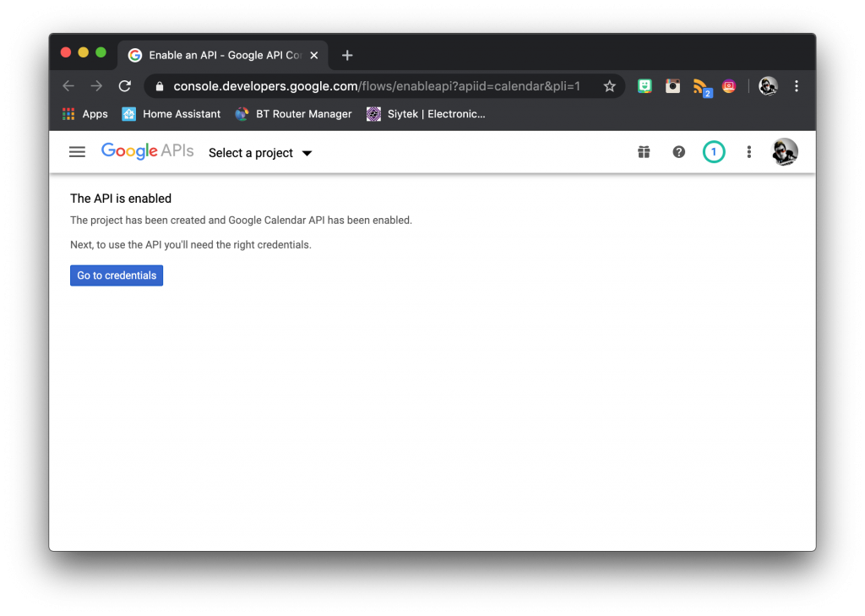Open the help question mark icon
This screenshot has height=616, width=865.
tap(678, 152)
